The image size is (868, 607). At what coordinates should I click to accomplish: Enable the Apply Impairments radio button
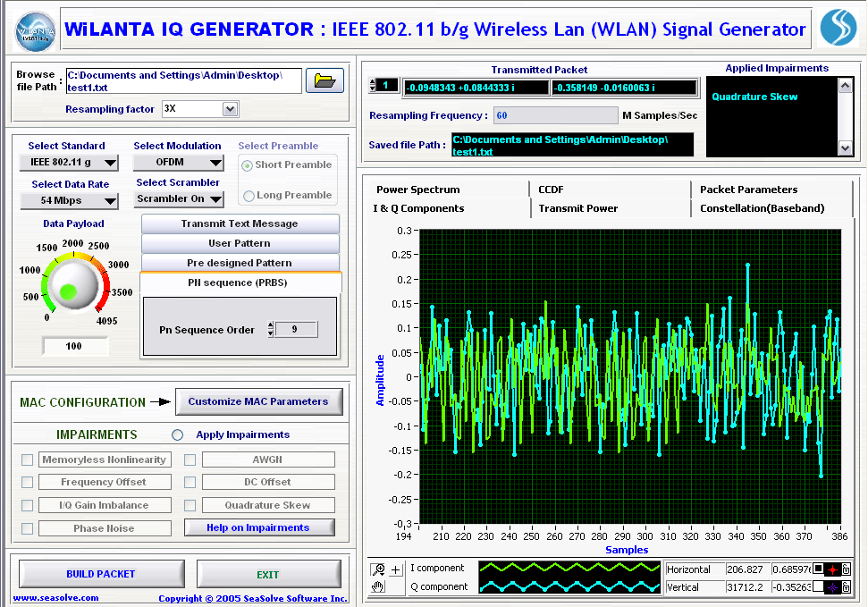click(x=177, y=434)
